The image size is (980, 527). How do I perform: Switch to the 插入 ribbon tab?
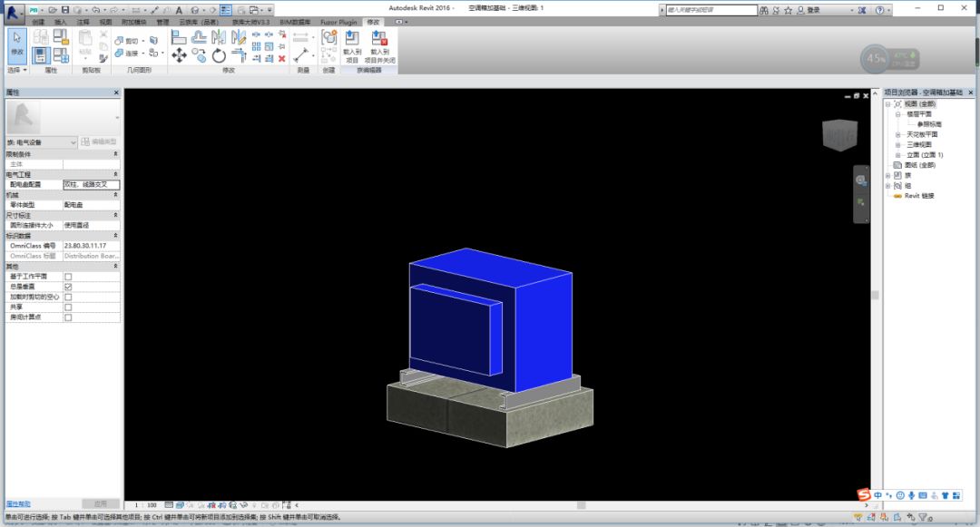61,22
